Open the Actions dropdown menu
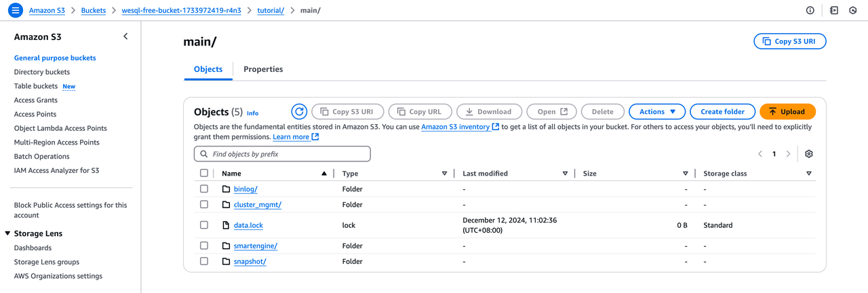The image size is (868, 293). (x=656, y=112)
